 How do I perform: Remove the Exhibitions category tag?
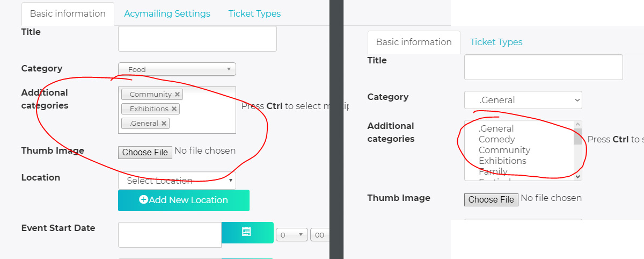click(174, 109)
